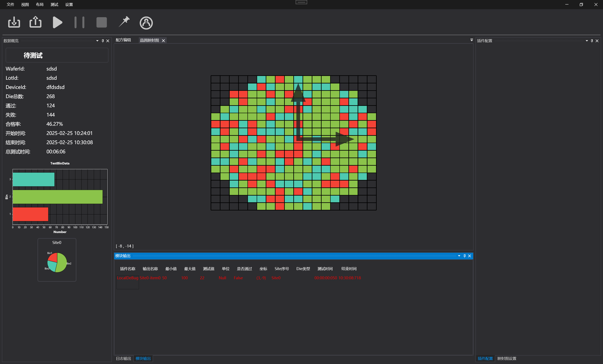Click the dfdsdsd DeviceId value
Viewport: 603px width, 364px height.
55,87
